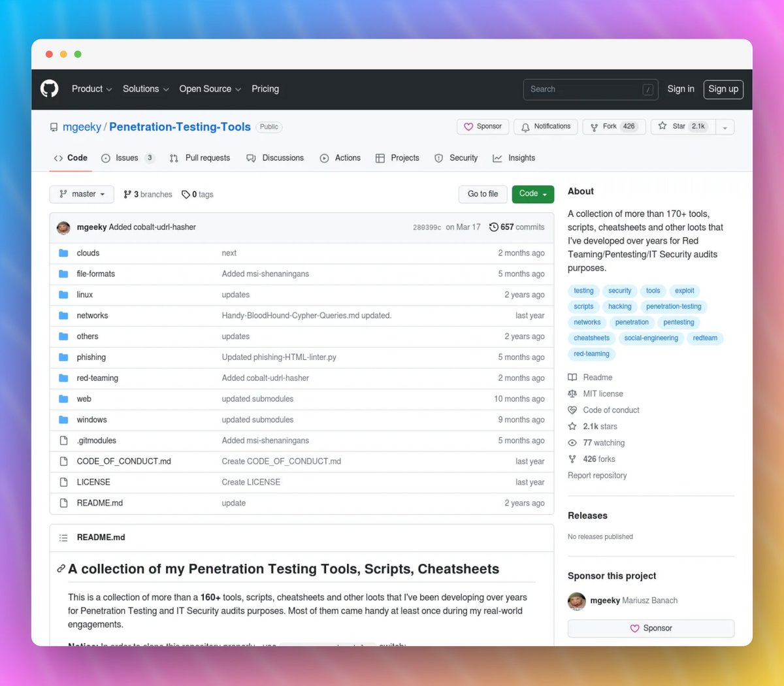784x686 pixels.
Task: Click the Sponsor button for this project
Action: pos(651,628)
